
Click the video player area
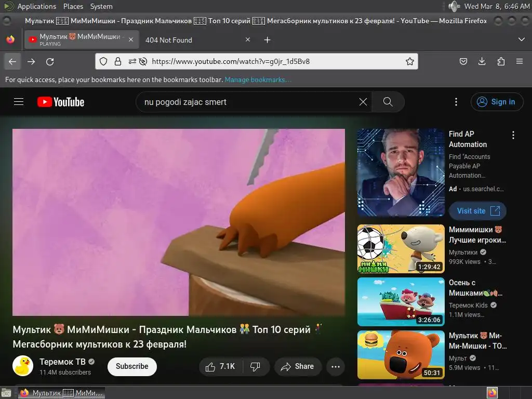click(179, 222)
